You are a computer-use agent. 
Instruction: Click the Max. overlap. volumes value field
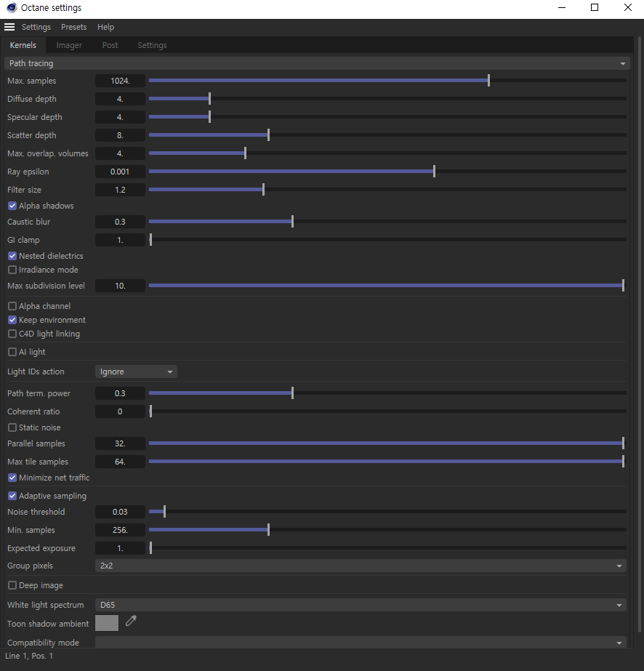point(120,153)
